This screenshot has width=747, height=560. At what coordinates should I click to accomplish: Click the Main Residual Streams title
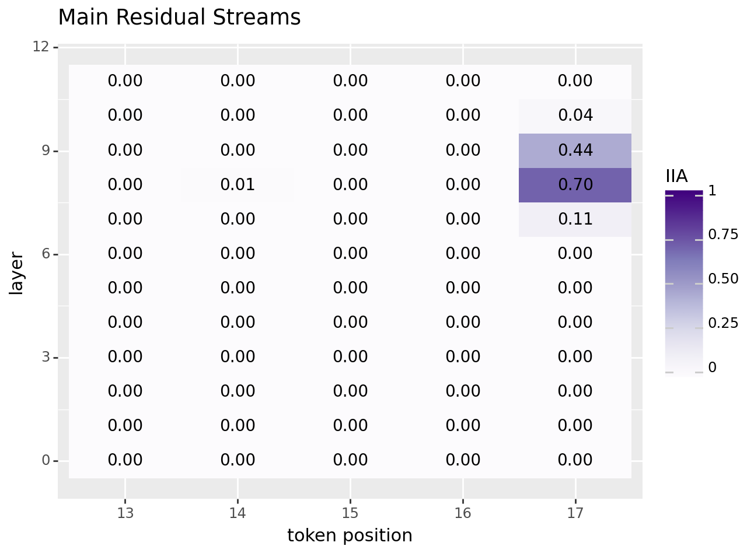point(179,17)
